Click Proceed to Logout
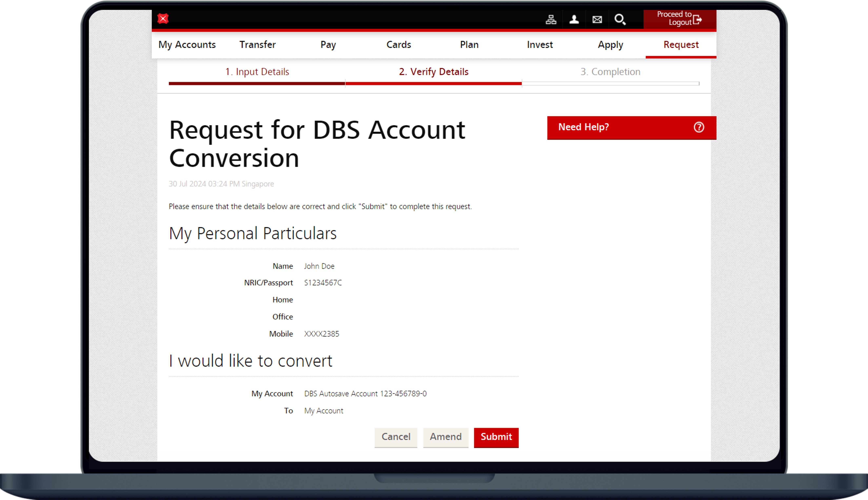868x500 pixels. point(680,19)
